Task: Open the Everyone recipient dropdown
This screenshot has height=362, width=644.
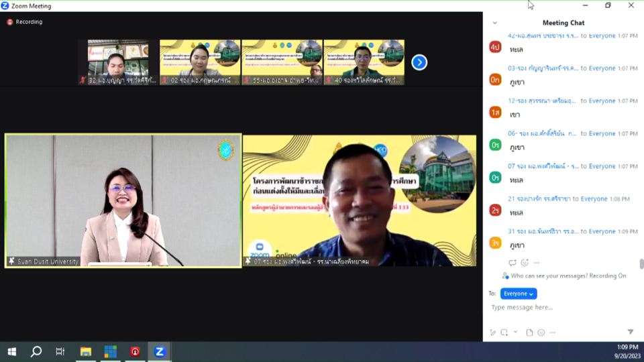Action: click(x=519, y=294)
